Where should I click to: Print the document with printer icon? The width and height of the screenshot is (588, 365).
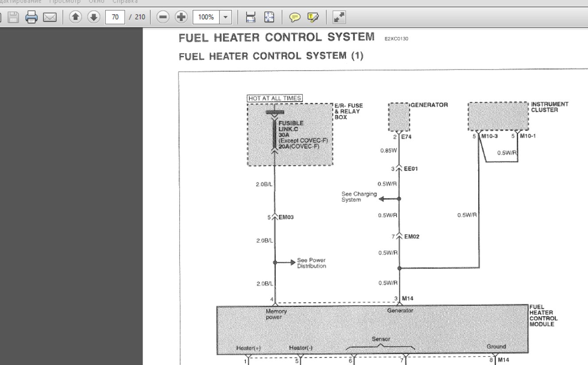click(31, 17)
